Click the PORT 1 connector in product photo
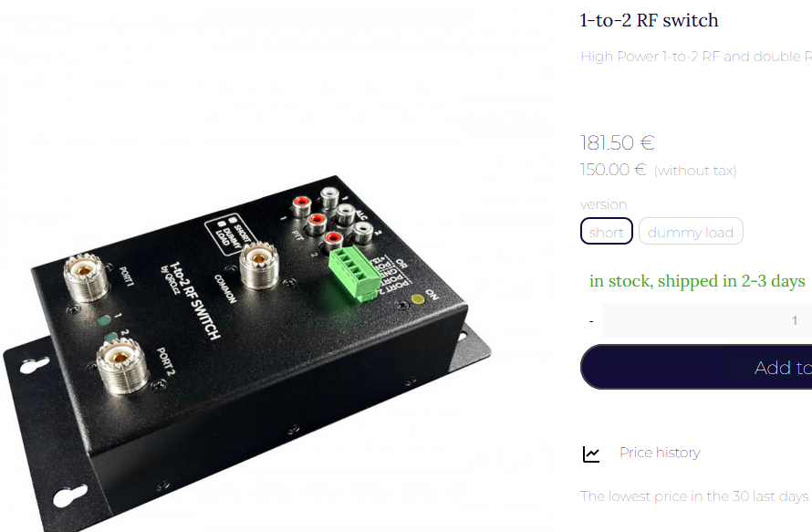This screenshot has height=532, width=812. tap(86, 277)
